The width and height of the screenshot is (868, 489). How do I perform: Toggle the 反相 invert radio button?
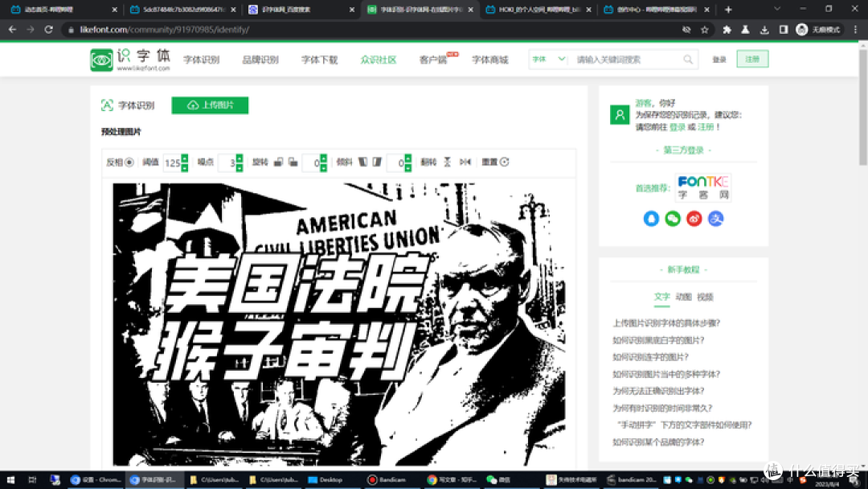[129, 162]
